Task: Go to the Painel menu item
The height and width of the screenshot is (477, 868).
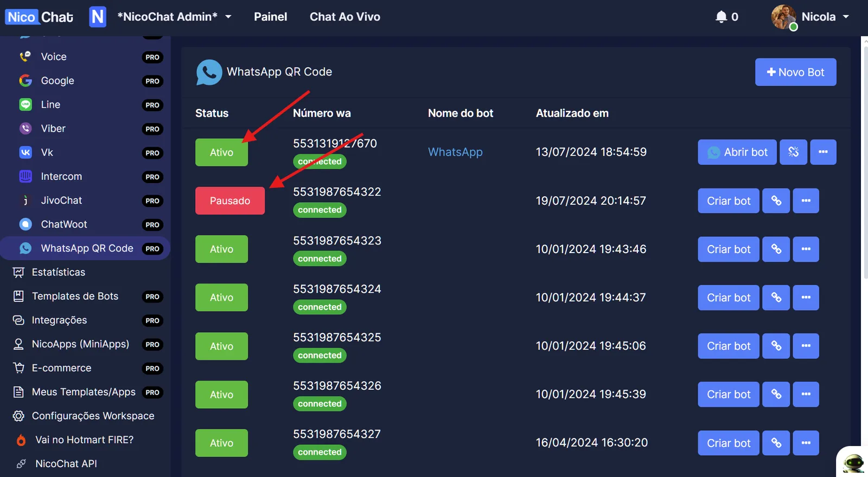Action: point(270,17)
